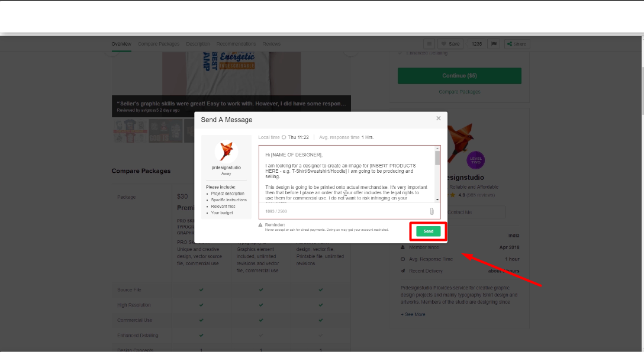Click the green Send button
The height and width of the screenshot is (364, 644).
pyautogui.click(x=428, y=231)
